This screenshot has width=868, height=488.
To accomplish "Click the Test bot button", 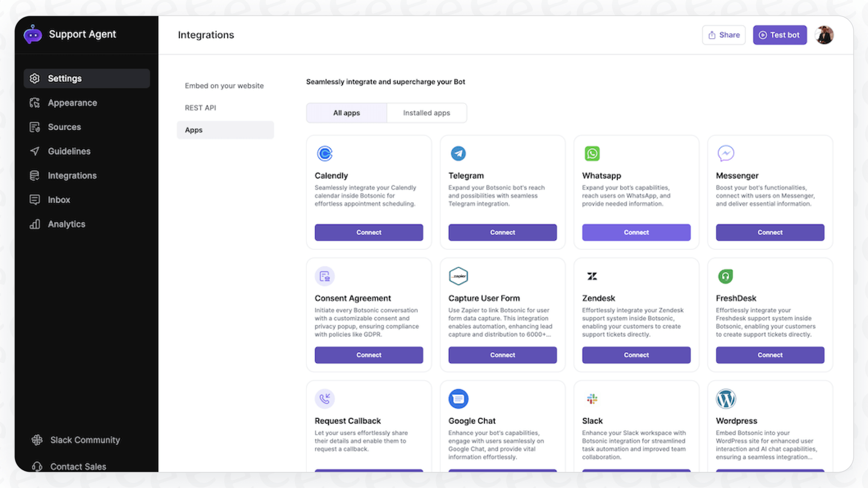I will pyautogui.click(x=779, y=35).
